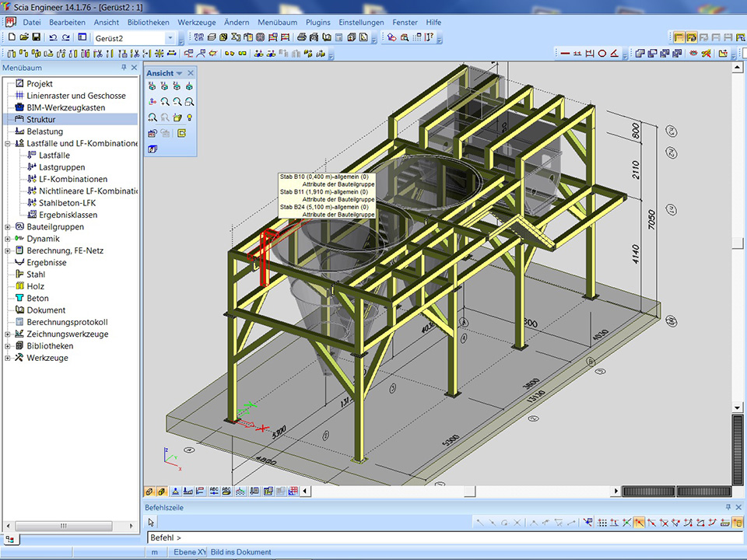Collapse Lastfälle und LF-Kombinationen node
This screenshot has width=747, height=560.
tap(8, 144)
